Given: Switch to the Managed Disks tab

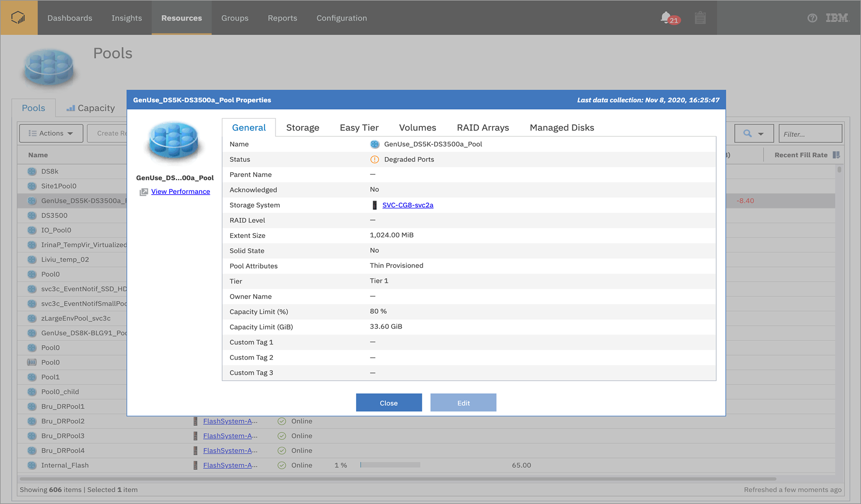Looking at the screenshot, I should point(562,128).
